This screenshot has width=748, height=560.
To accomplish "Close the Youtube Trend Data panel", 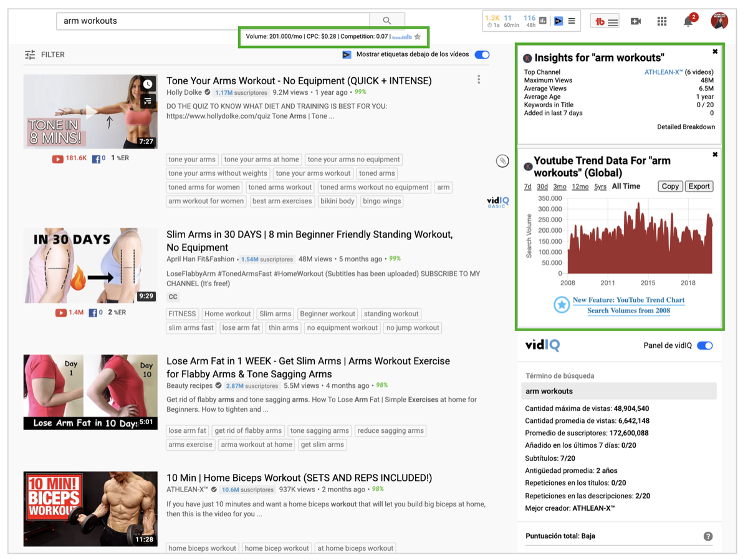I will tap(715, 155).
